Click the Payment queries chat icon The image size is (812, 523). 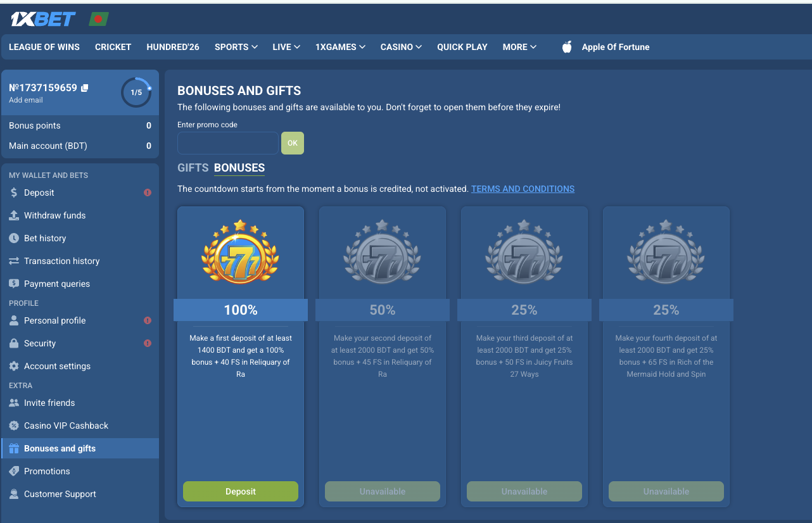[14, 284]
